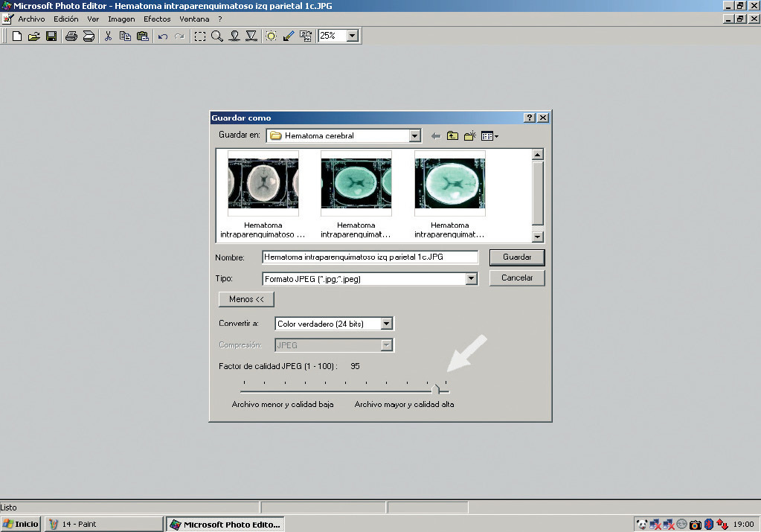This screenshot has width=761, height=532.
Task: Click the Image Balance sun icon
Action: click(x=271, y=36)
